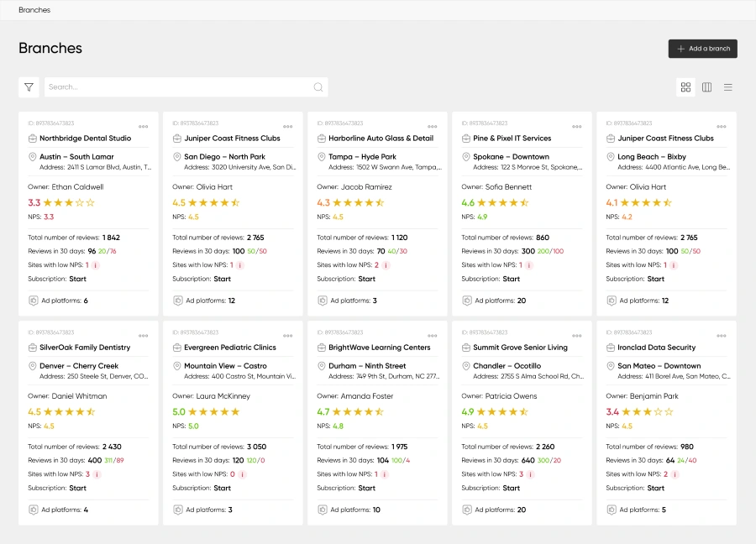
Task: Focus the Search input field
Action: pyautogui.click(x=178, y=87)
